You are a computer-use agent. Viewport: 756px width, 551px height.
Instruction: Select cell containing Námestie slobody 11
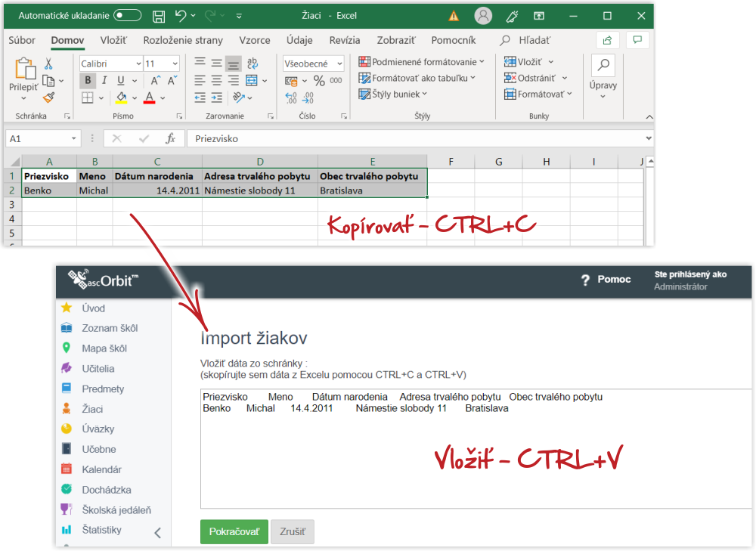(260, 190)
